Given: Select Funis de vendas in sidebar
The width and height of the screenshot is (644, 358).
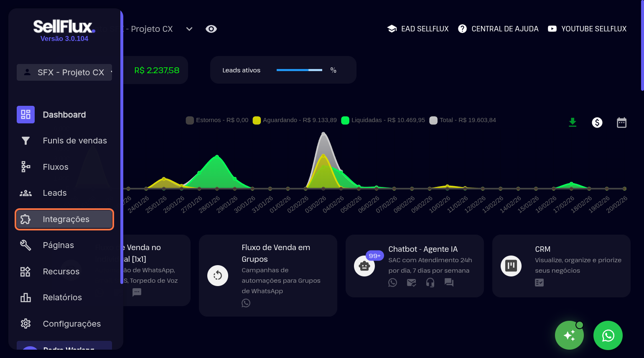Looking at the screenshot, I should [x=64, y=141].
